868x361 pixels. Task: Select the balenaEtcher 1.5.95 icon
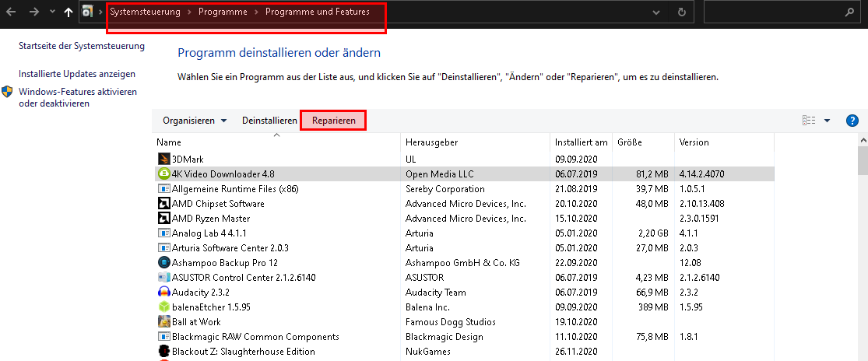pyautogui.click(x=163, y=307)
